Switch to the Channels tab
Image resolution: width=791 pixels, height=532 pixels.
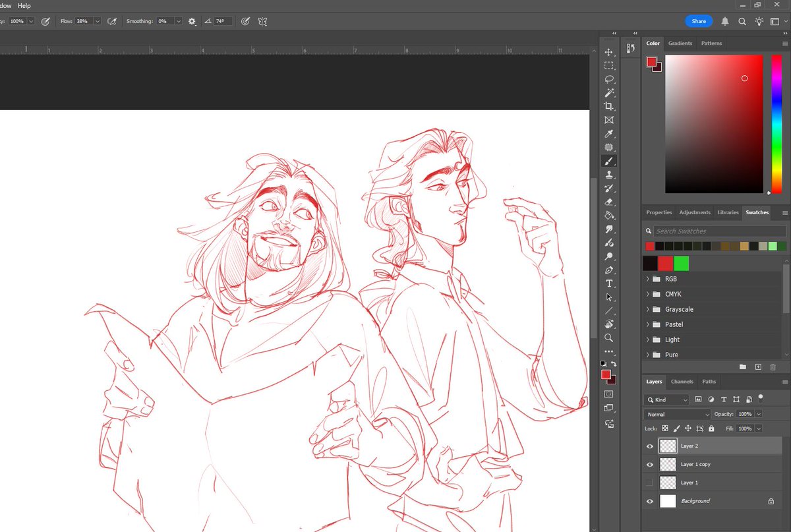click(x=682, y=381)
